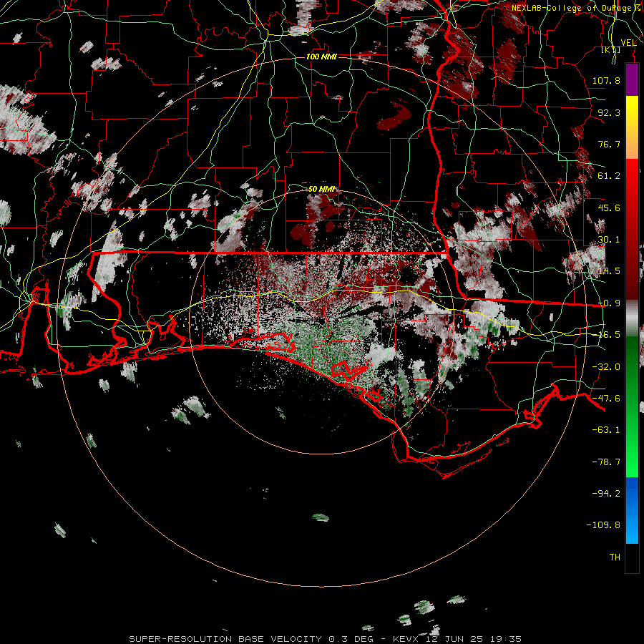Click the -94.2 scale value
Viewport: 644px width, 644px height.
606,494
